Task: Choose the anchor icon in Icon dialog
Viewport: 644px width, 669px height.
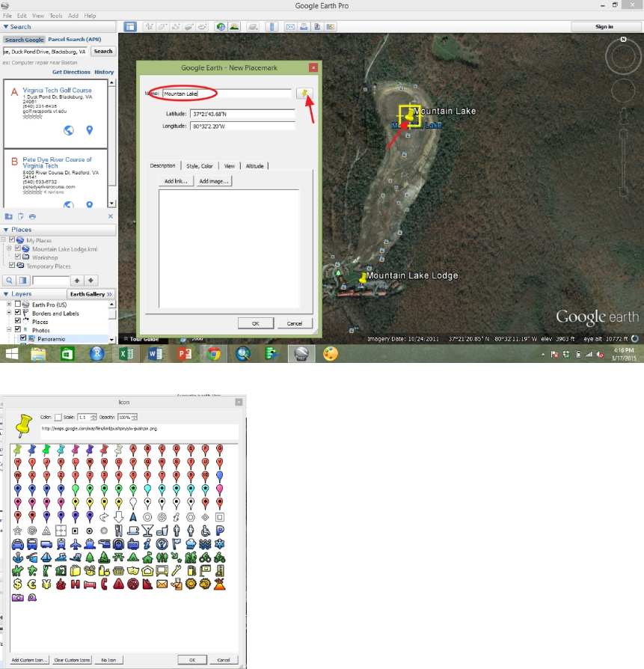Action: pos(17,557)
